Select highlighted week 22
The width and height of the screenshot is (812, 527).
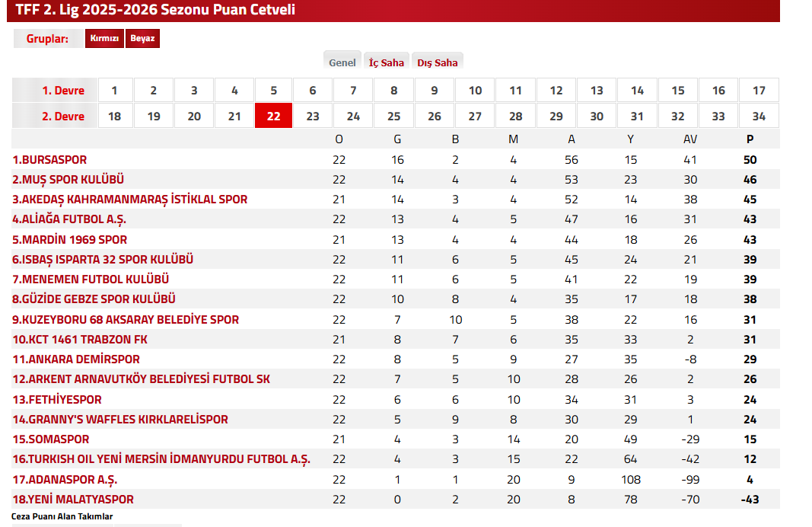tap(274, 117)
